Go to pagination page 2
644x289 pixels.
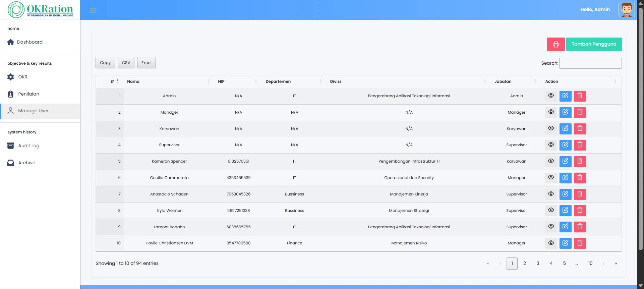(x=525, y=264)
